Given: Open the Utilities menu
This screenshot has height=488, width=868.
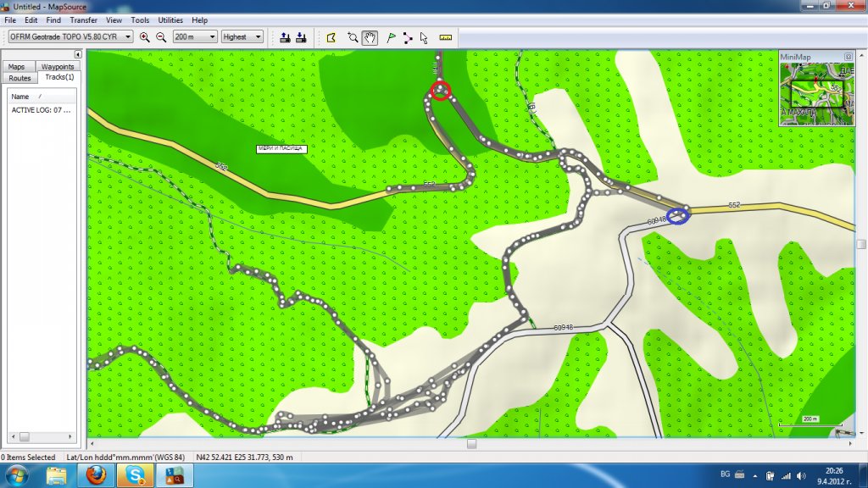Looking at the screenshot, I should pyautogui.click(x=170, y=20).
